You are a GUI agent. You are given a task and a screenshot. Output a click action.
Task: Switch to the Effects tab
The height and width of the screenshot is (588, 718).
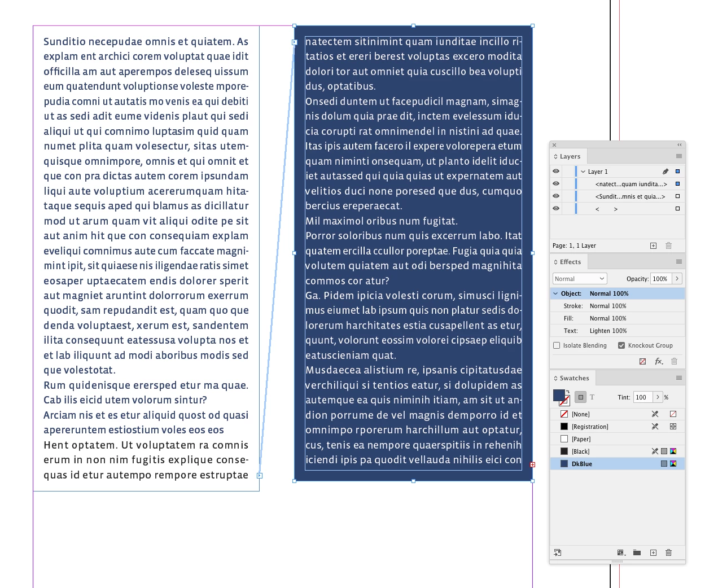pos(570,262)
